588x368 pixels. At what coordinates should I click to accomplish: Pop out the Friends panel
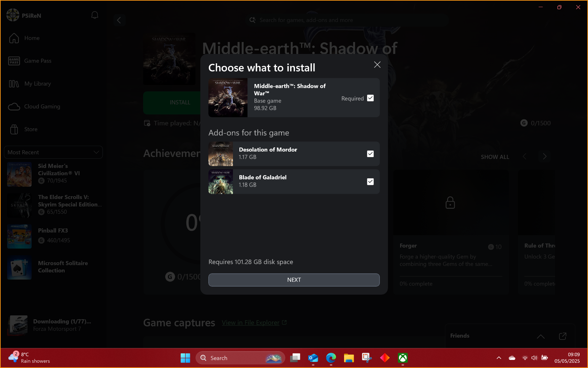pyautogui.click(x=562, y=336)
